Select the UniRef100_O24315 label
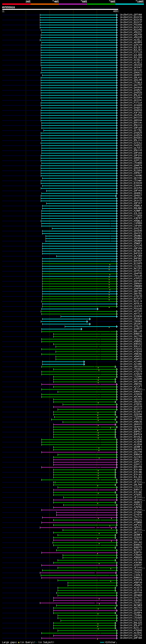 131,306
